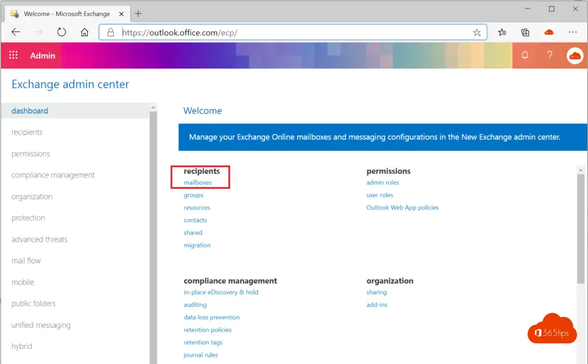This screenshot has height=364, width=588.
Task: Open the auditing link
Action: 195,305
